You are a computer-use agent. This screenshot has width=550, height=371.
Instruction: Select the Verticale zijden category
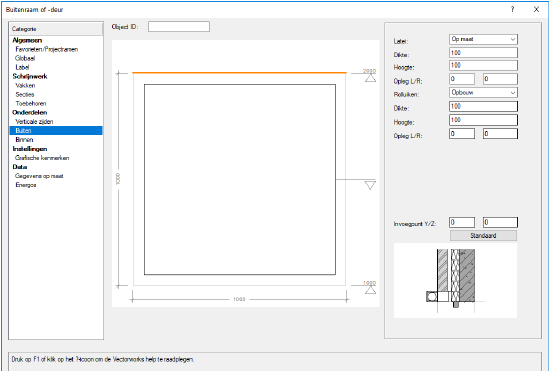pos(34,122)
